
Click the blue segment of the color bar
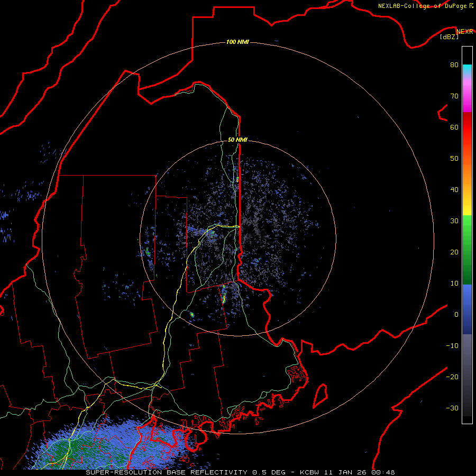467,309
